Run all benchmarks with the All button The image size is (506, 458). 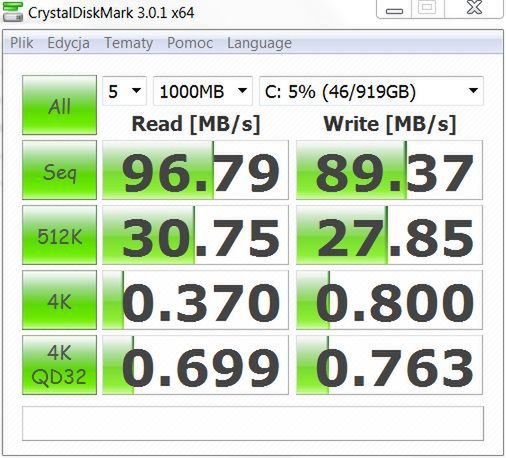click(59, 105)
